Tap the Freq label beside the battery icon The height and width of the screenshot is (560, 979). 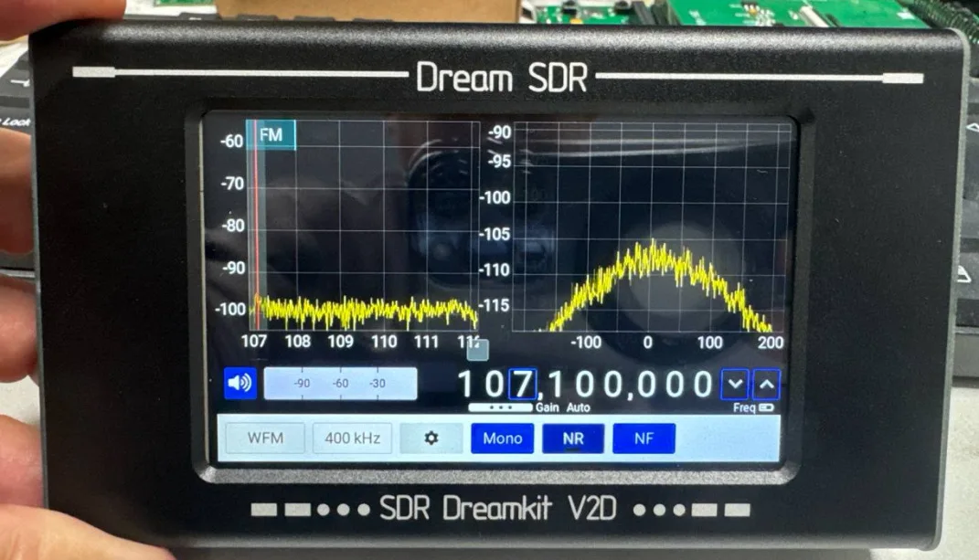pos(744,407)
